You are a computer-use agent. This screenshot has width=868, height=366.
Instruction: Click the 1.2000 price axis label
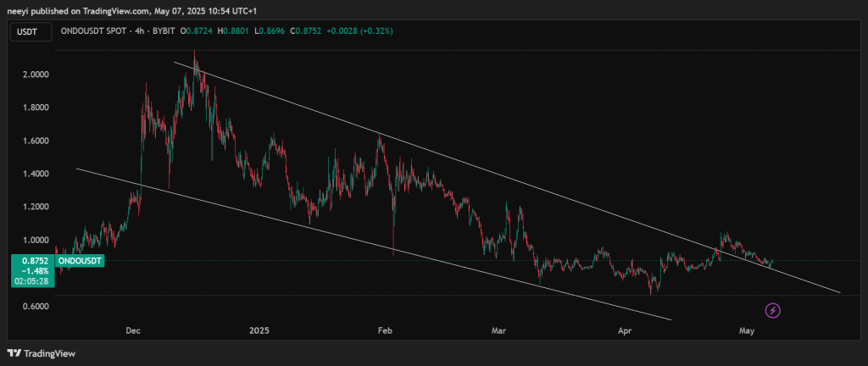[37, 208]
